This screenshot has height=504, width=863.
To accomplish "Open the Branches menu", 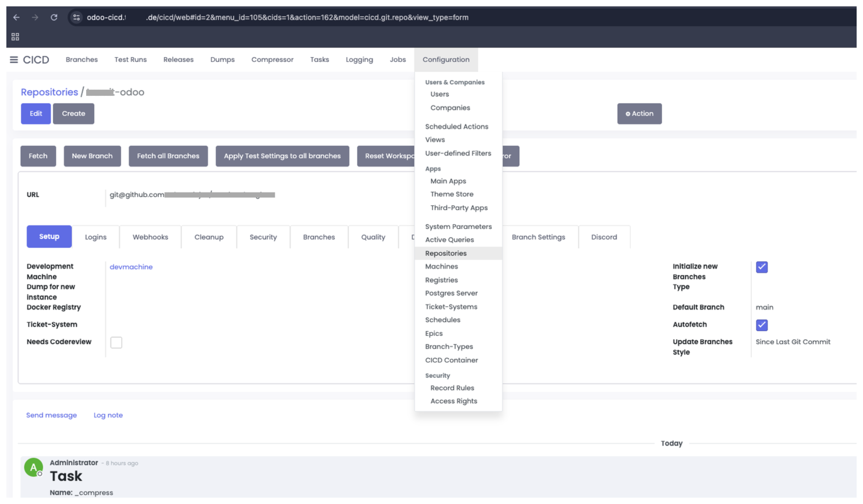I will click(82, 60).
